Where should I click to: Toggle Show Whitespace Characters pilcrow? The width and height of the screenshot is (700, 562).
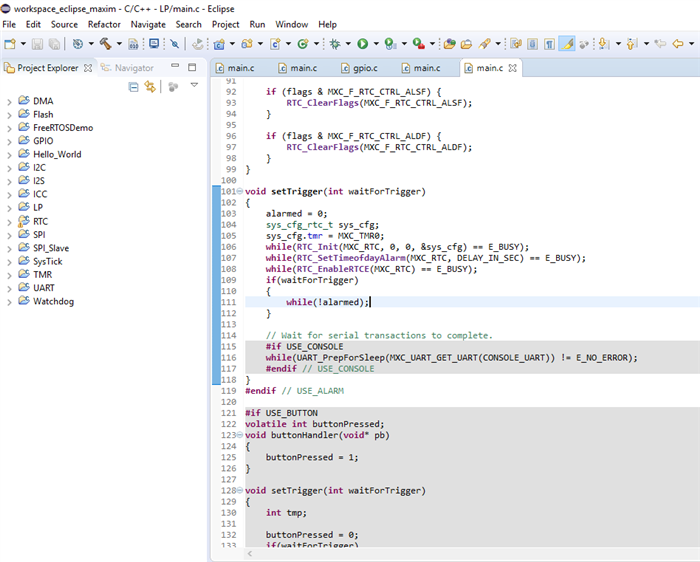pos(549,44)
